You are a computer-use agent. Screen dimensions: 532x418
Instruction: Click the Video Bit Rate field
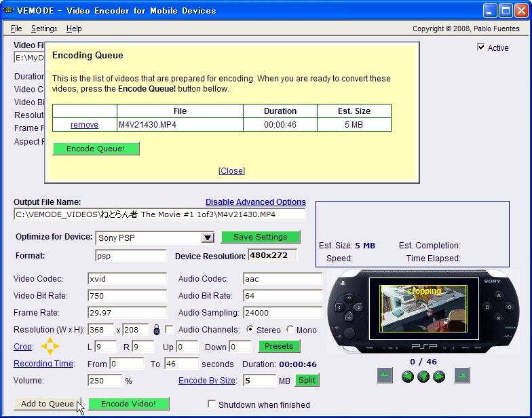(127, 296)
